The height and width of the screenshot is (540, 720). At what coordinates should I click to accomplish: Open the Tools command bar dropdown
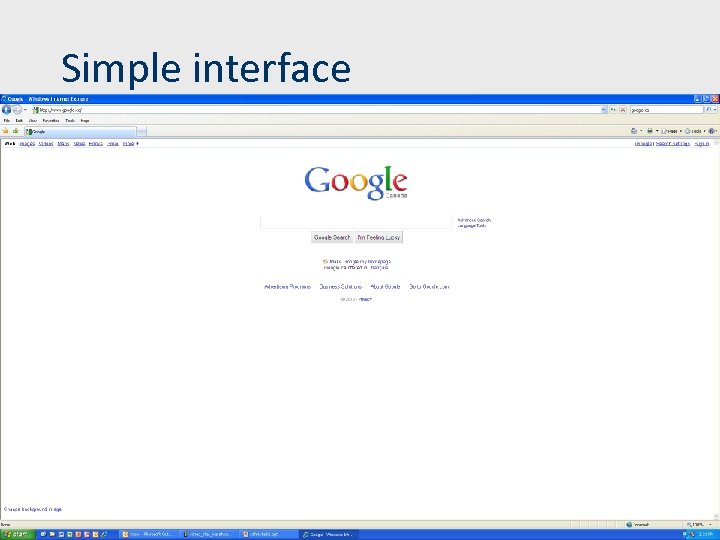tap(696, 131)
